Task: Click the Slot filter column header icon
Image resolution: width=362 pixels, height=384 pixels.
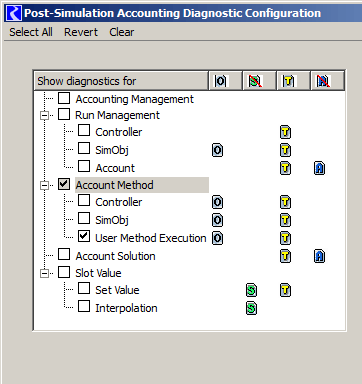Action: coord(255,81)
